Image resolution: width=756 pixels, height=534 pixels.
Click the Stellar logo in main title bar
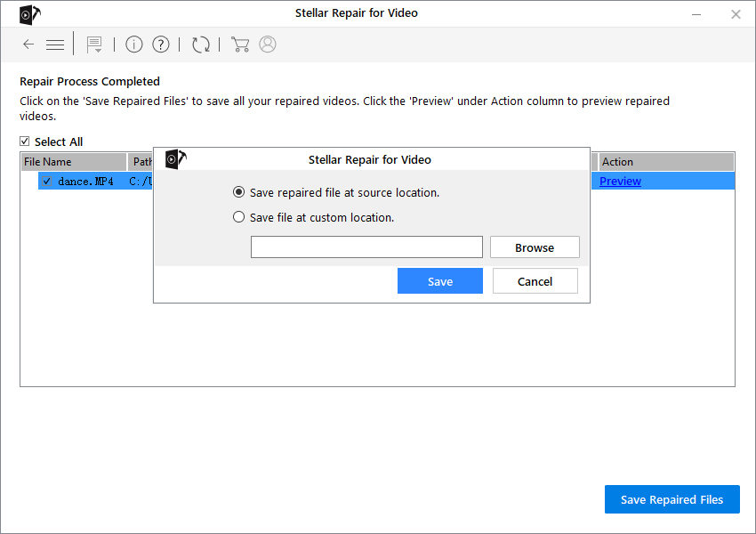click(x=30, y=14)
